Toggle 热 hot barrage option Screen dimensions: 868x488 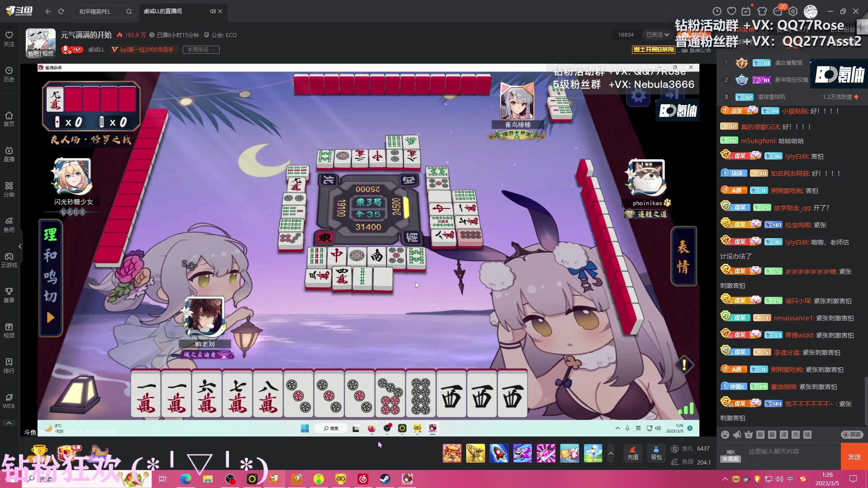tap(796, 435)
